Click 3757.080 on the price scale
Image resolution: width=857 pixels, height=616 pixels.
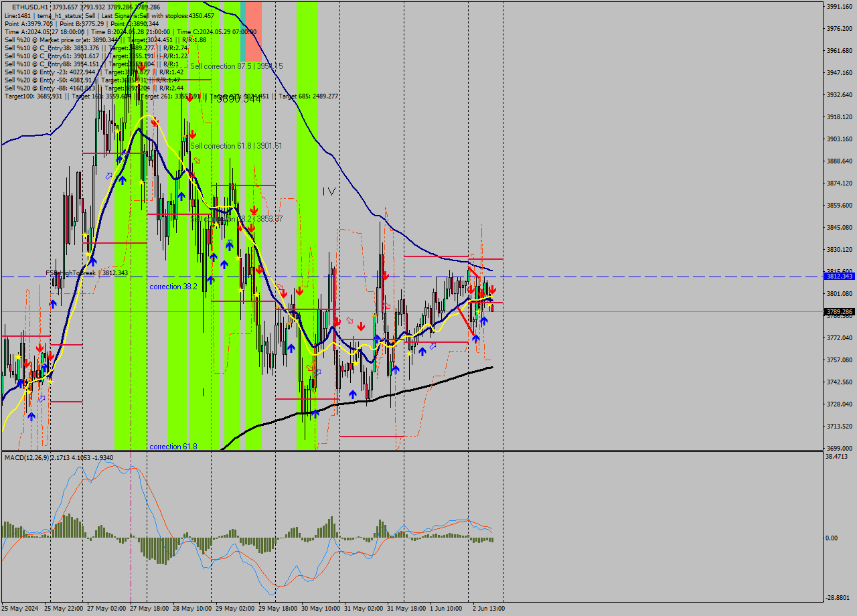point(839,360)
